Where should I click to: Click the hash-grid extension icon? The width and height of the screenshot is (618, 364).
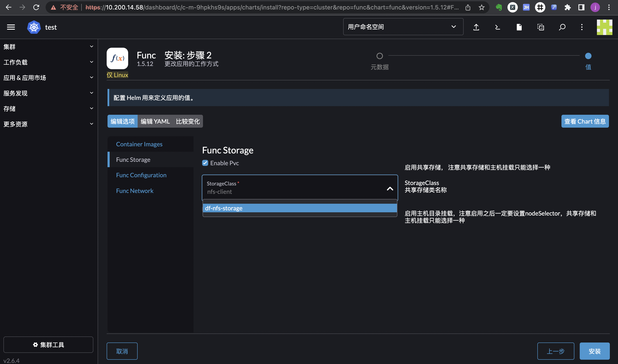tap(540, 7)
